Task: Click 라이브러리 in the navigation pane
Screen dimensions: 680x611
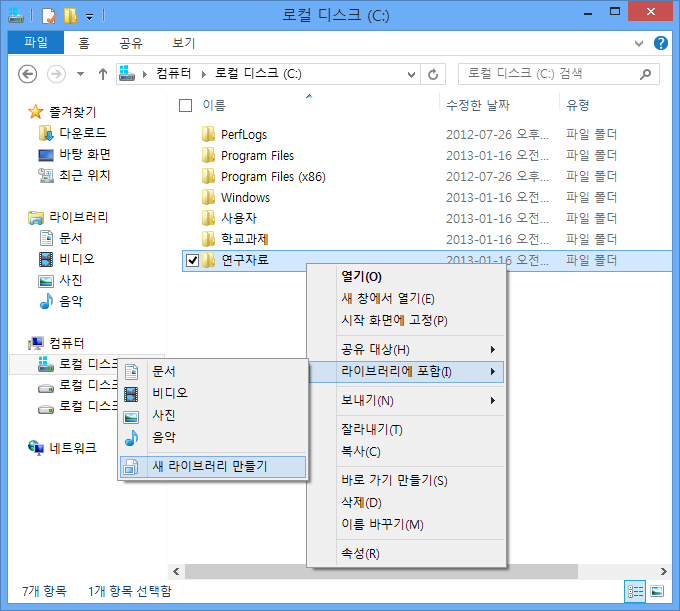Action: (x=78, y=217)
